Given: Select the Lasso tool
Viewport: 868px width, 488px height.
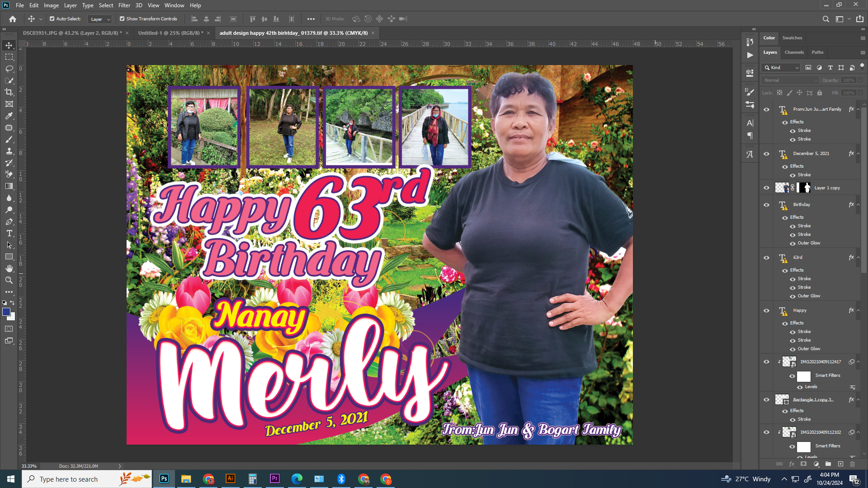Looking at the screenshot, I should (x=9, y=69).
